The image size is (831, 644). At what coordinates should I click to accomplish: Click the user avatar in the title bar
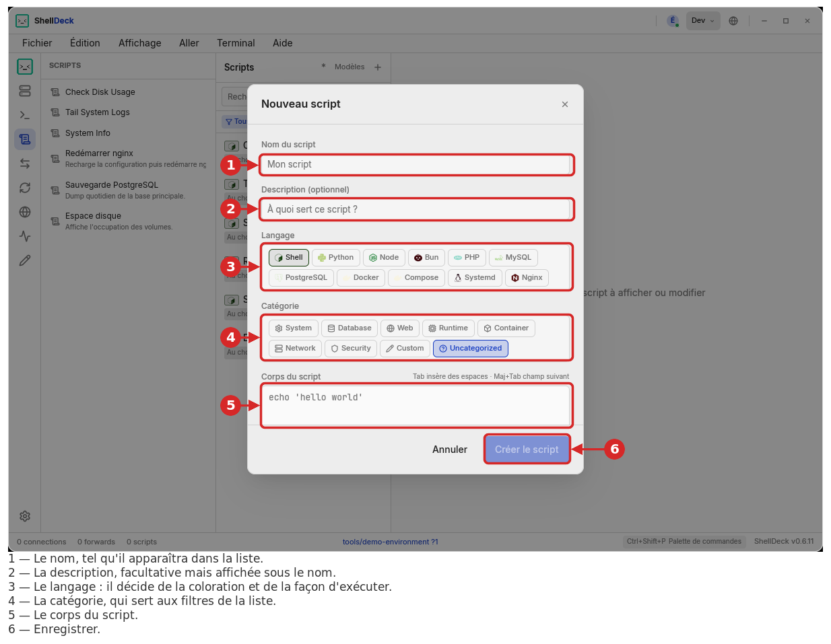(x=673, y=21)
